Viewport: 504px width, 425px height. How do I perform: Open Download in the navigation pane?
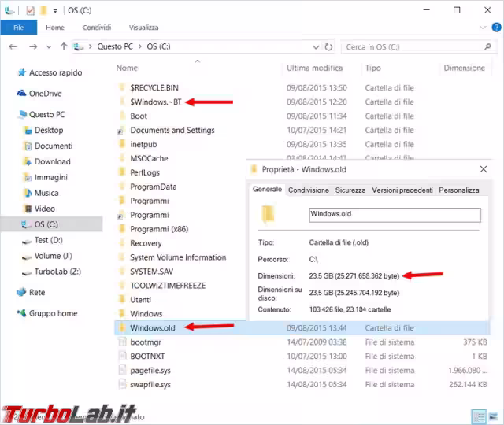[53, 162]
